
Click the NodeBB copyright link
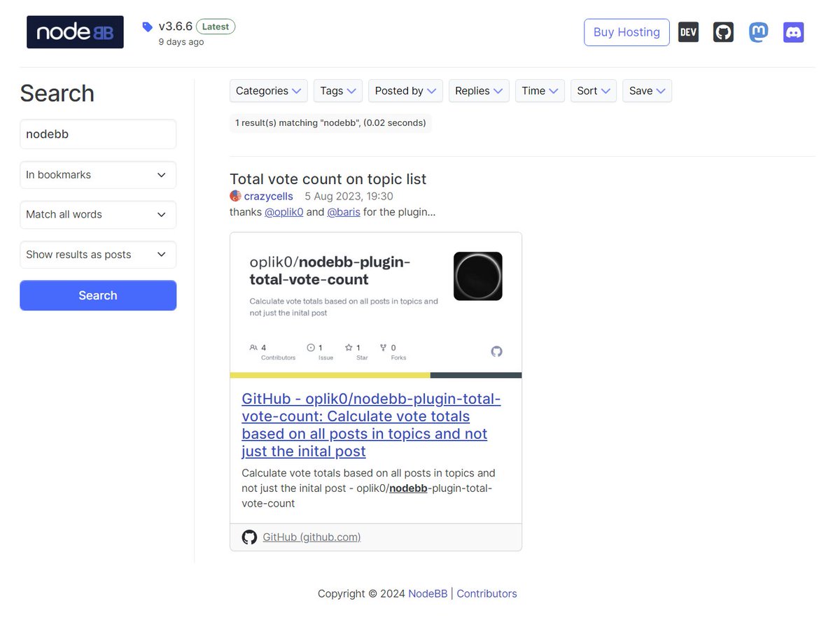[x=428, y=593]
